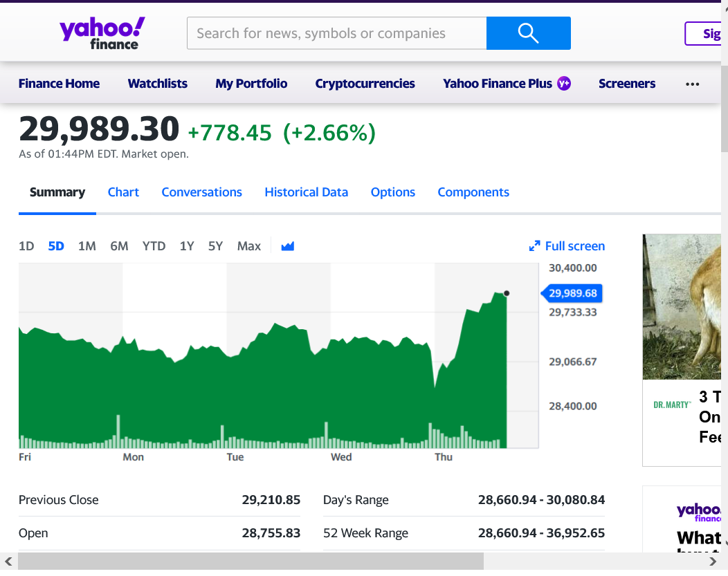Screen dimensions: 728x576
Task: Switch to the Chart tab
Action: [123, 192]
